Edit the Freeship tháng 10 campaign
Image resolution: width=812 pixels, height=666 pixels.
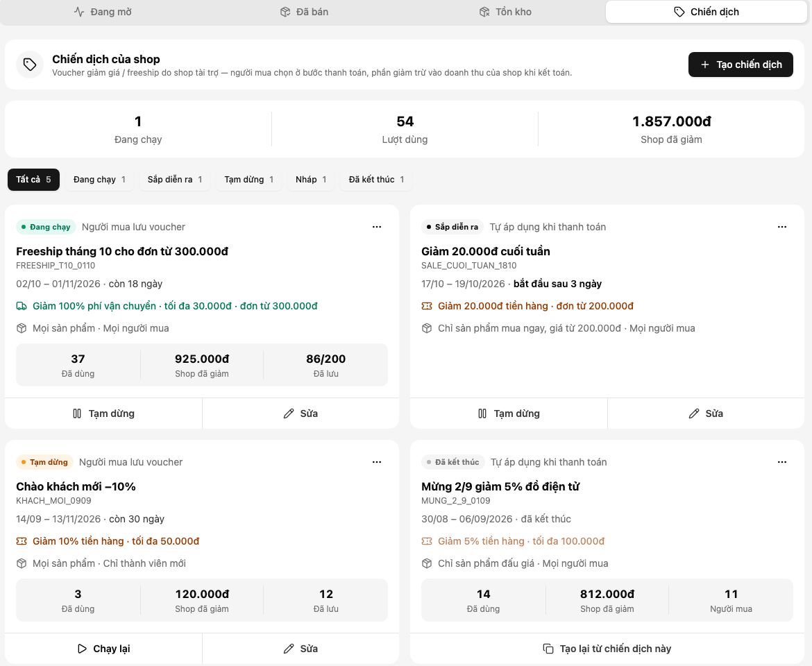click(301, 413)
